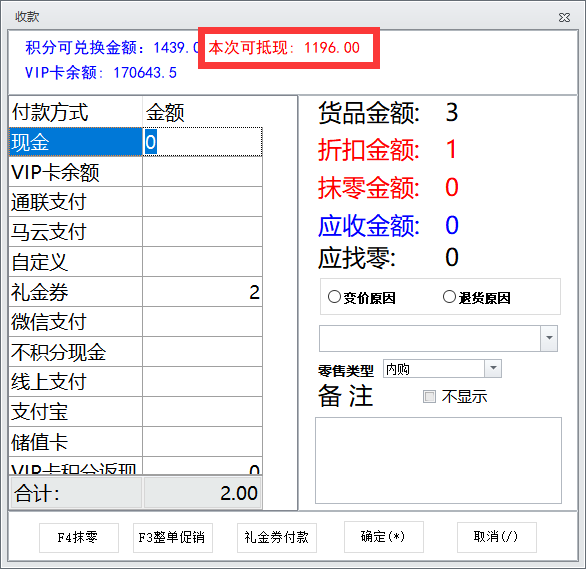Viewport: 586px width, 569px height.
Task: Click the 现金 amount input cell
Action: pyautogui.click(x=203, y=142)
